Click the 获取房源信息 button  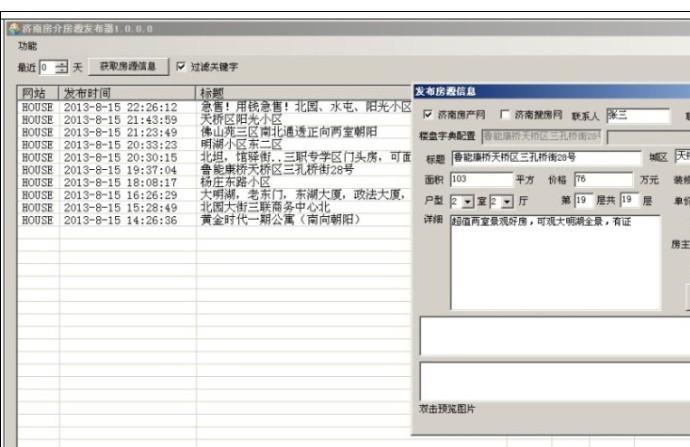128,66
